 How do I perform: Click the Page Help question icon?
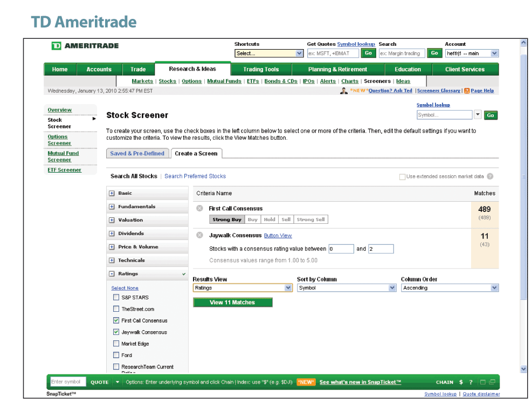[467, 91]
